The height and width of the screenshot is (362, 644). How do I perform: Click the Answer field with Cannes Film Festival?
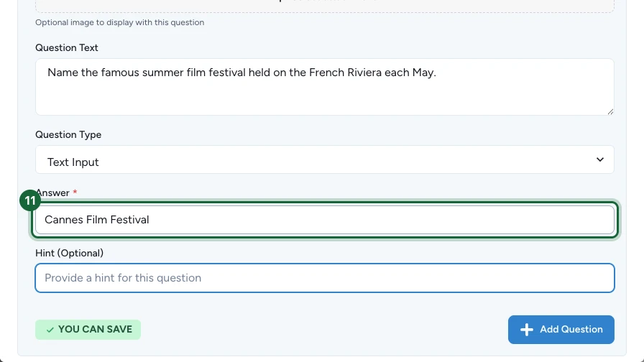coord(324,220)
